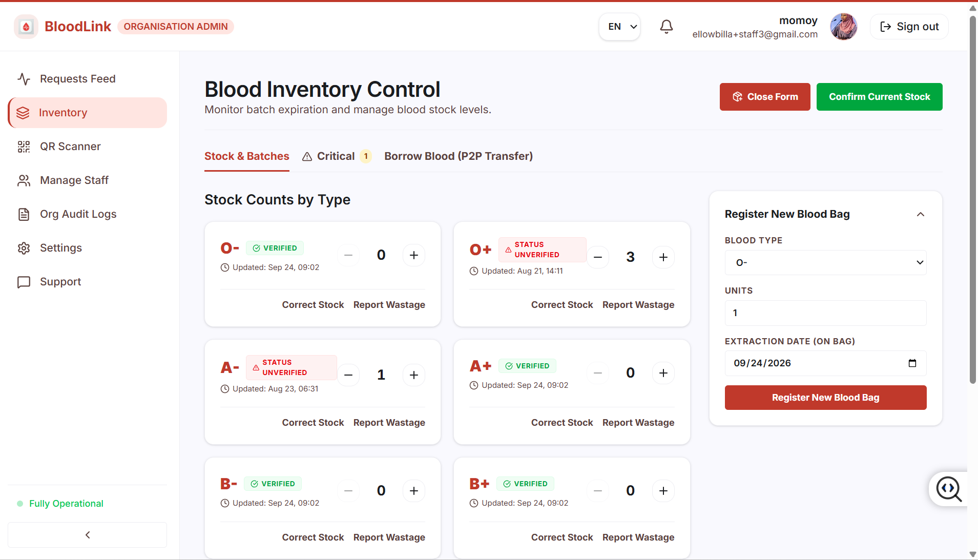The image size is (978, 560).
Task: Click Report Wastage on the B- card
Action: [389, 537]
